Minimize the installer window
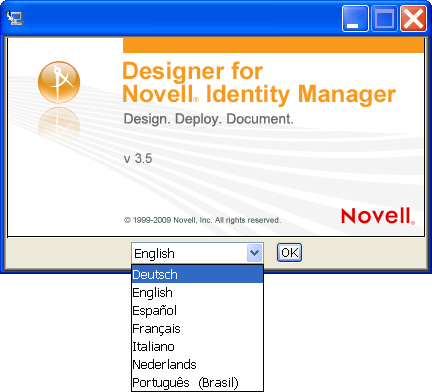The width and height of the screenshot is (432, 392). tap(355, 18)
